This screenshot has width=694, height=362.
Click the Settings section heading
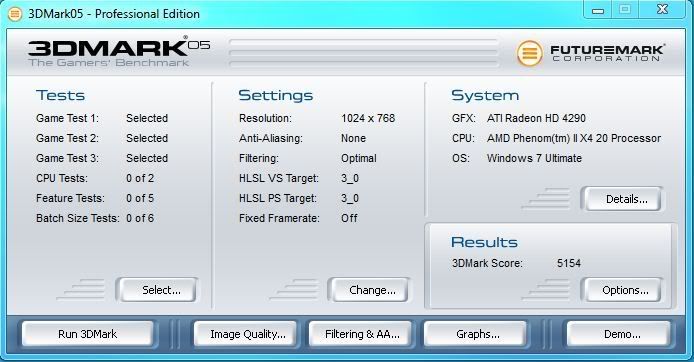[x=275, y=95]
